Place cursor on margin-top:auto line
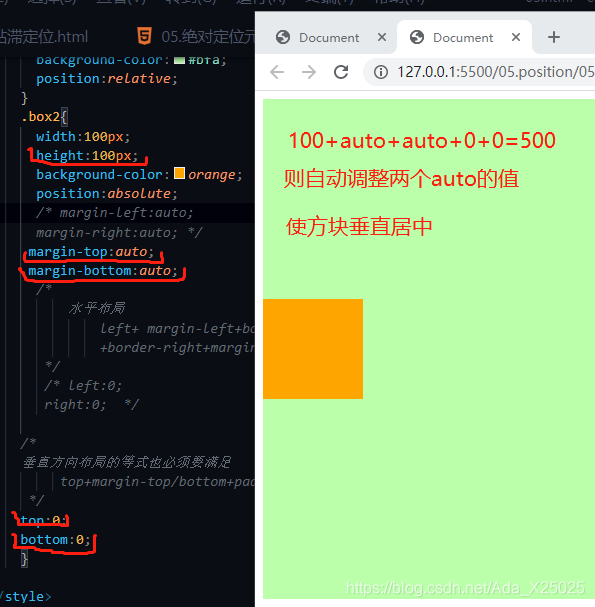 91,252
